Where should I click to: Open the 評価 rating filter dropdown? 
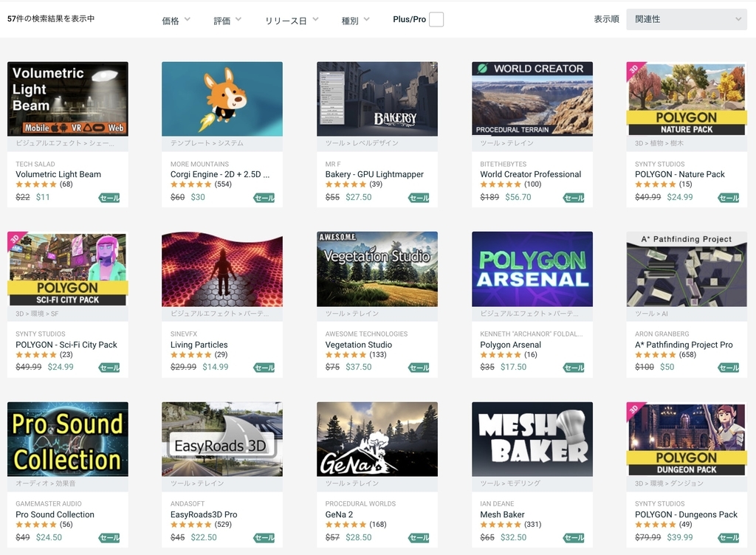(x=227, y=20)
